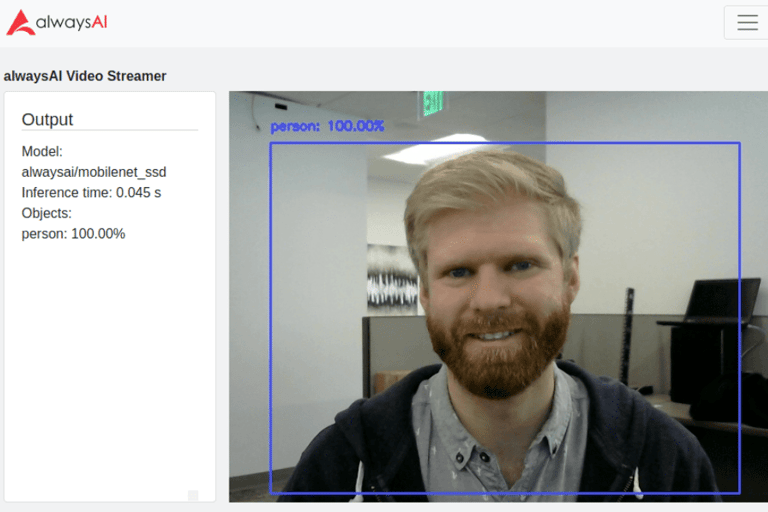Click the alwaysAI logo

tap(57, 23)
